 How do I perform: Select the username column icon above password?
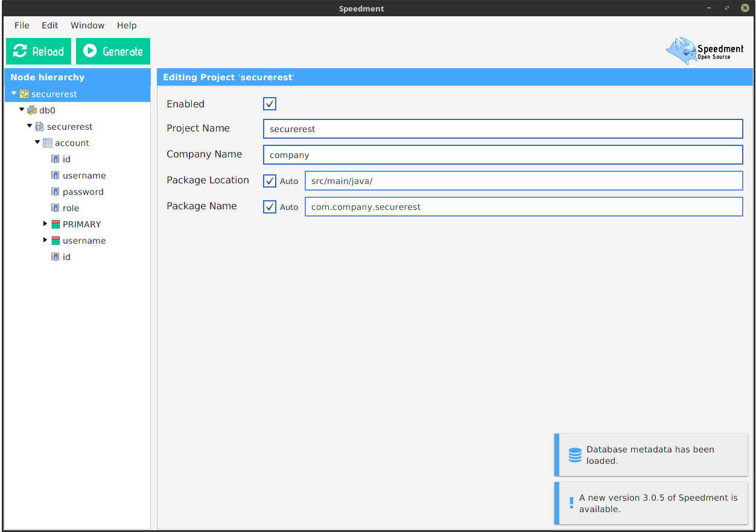pos(56,176)
